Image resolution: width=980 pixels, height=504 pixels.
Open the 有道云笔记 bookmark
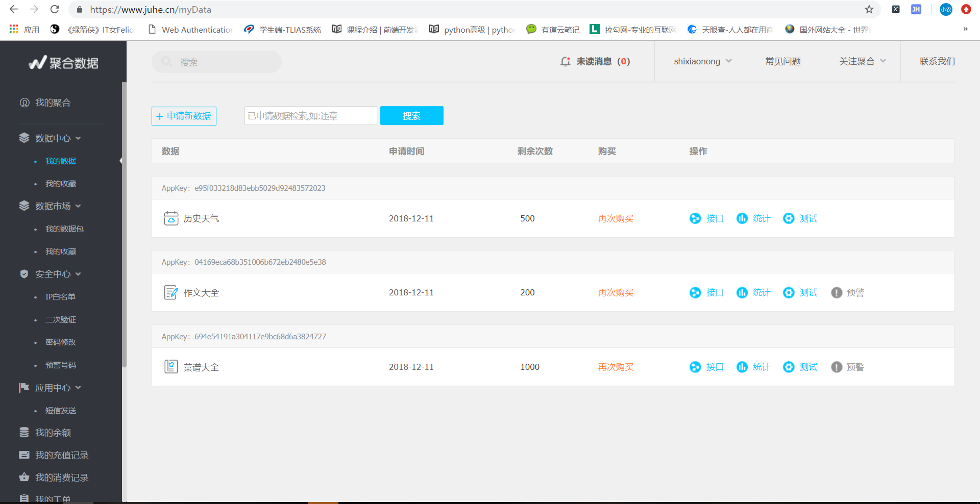(x=553, y=30)
